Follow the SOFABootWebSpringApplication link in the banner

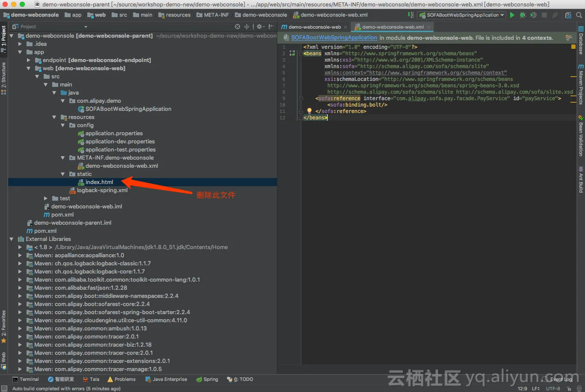(334, 38)
